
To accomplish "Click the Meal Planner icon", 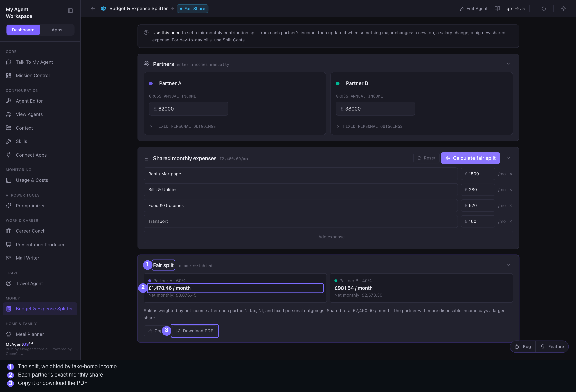I will coord(9,334).
